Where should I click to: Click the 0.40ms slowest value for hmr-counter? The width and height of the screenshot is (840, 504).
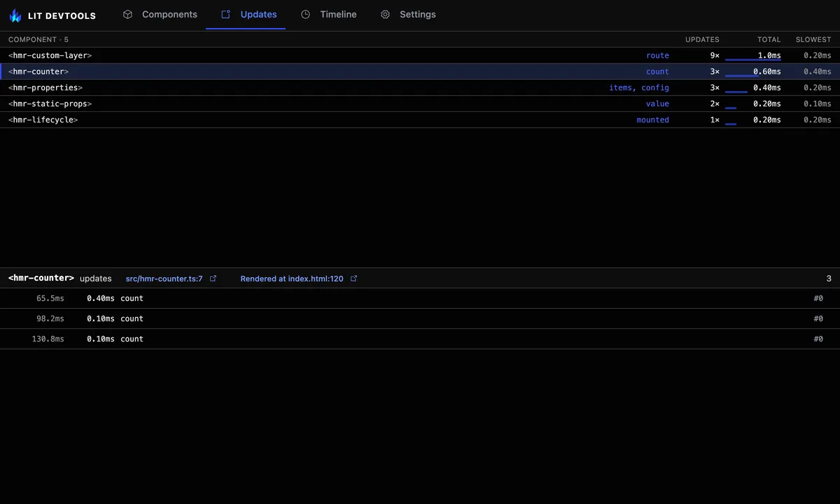(x=818, y=71)
